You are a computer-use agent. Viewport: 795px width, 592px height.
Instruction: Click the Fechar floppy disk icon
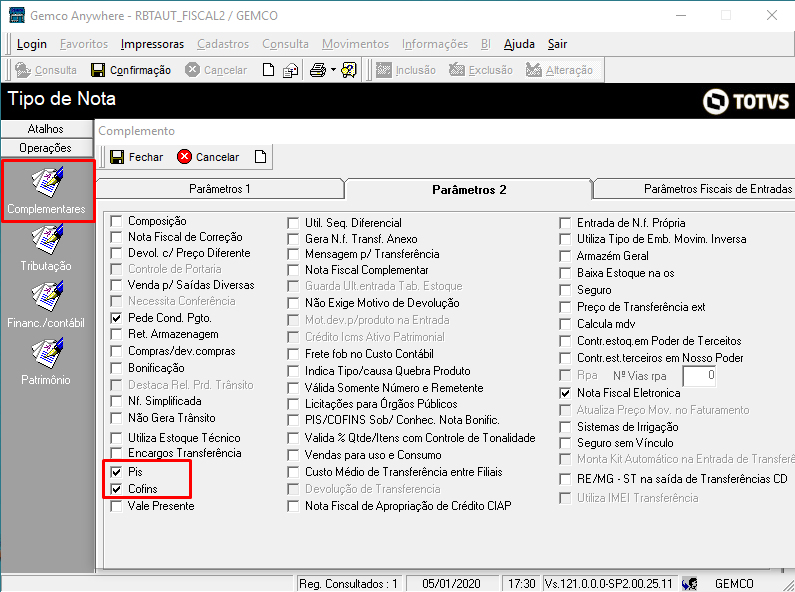tap(117, 157)
